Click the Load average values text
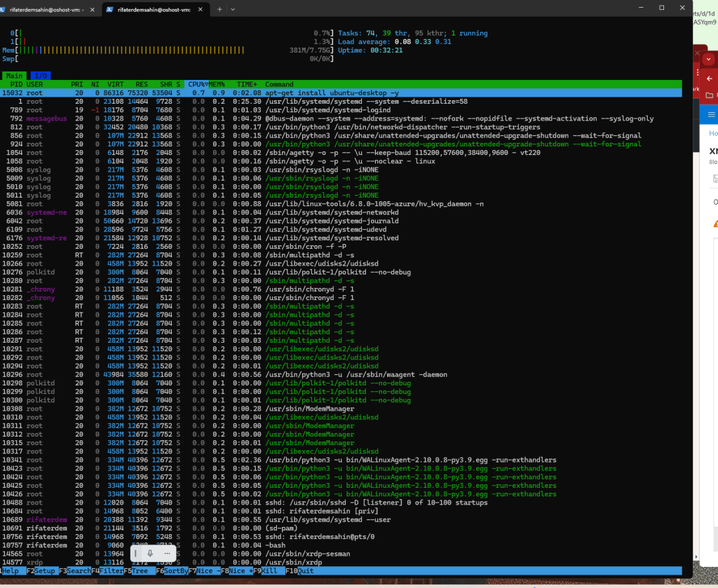 [423, 41]
